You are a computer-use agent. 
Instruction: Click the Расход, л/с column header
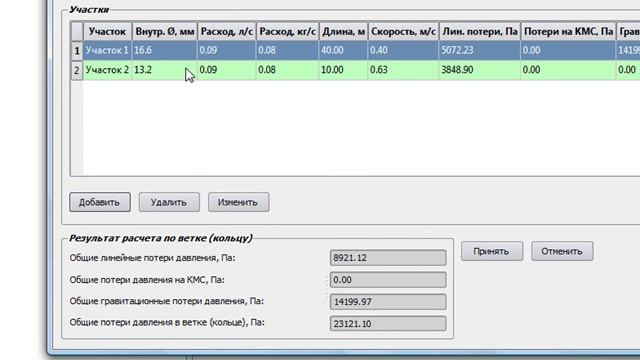point(227,31)
